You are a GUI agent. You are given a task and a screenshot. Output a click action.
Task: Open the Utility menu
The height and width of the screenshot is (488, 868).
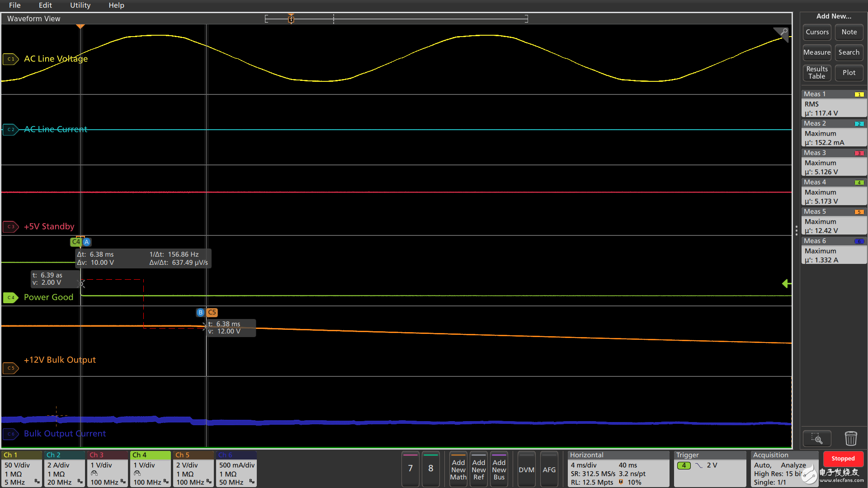(80, 5)
